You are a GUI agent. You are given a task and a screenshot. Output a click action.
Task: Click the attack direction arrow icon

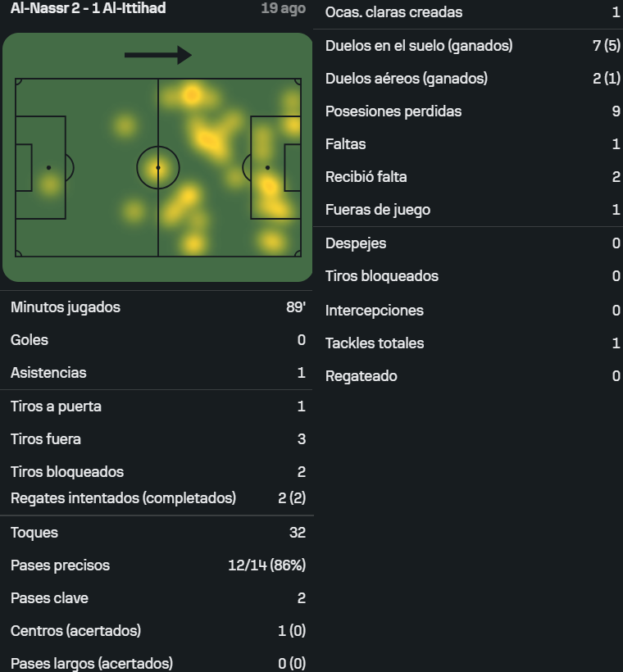pyautogui.click(x=157, y=55)
